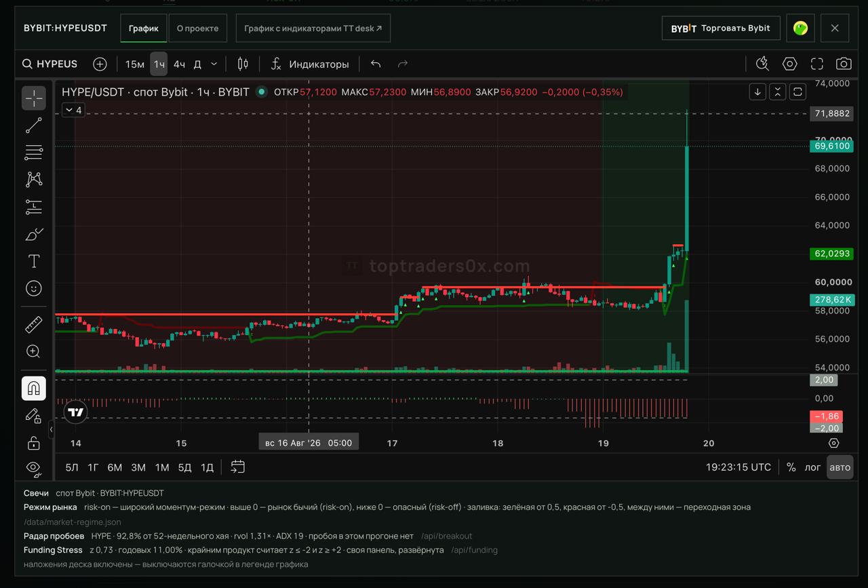Close the chart panel with the X

(x=835, y=28)
